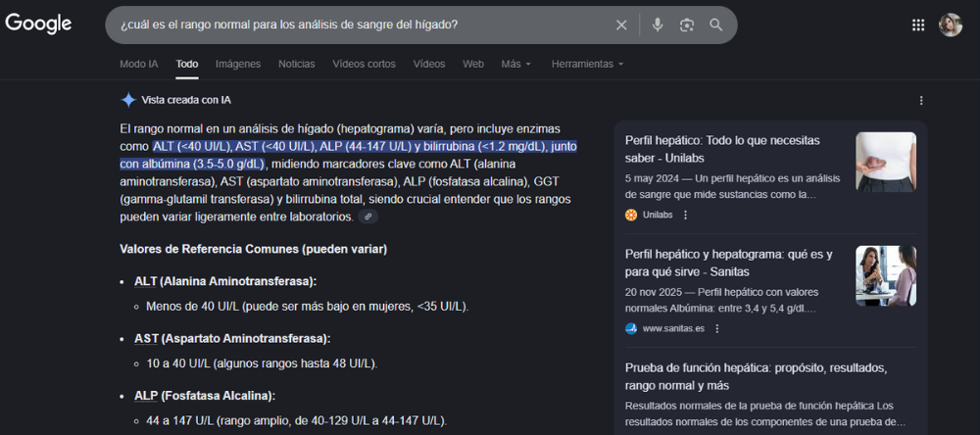The width and height of the screenshot is (980, 435).
Task: Switch to Imágenes tab
Action: pyautogui.click(x=238, y=64)
